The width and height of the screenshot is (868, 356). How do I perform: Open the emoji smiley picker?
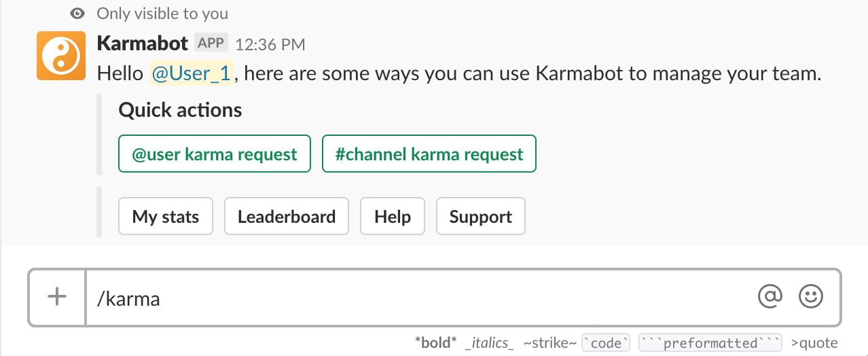coord(810,296)
